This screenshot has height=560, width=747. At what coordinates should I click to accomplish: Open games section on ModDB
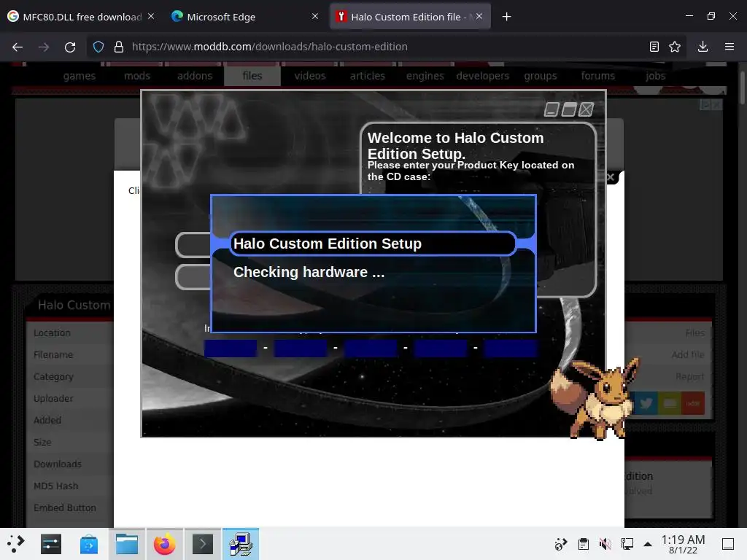pos(80,76)
